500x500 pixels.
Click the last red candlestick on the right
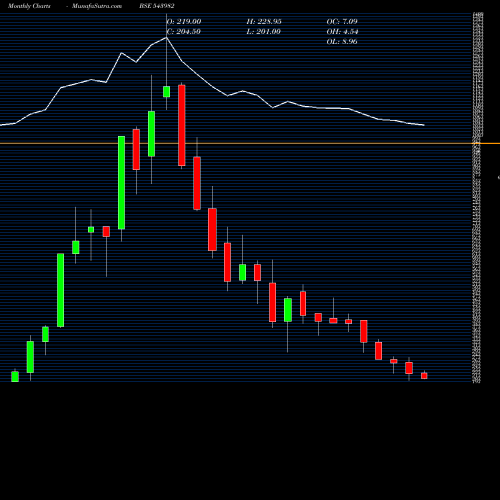pyautogui.click(x=424, y=376)
